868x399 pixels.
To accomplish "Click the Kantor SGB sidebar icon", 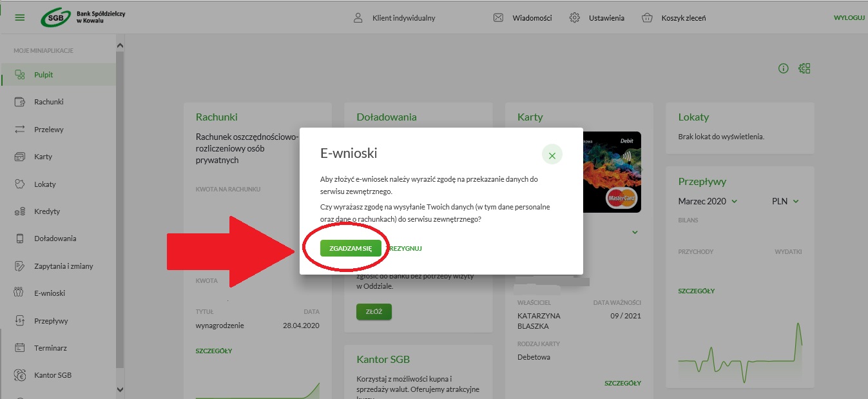I will tap(19, 375).
